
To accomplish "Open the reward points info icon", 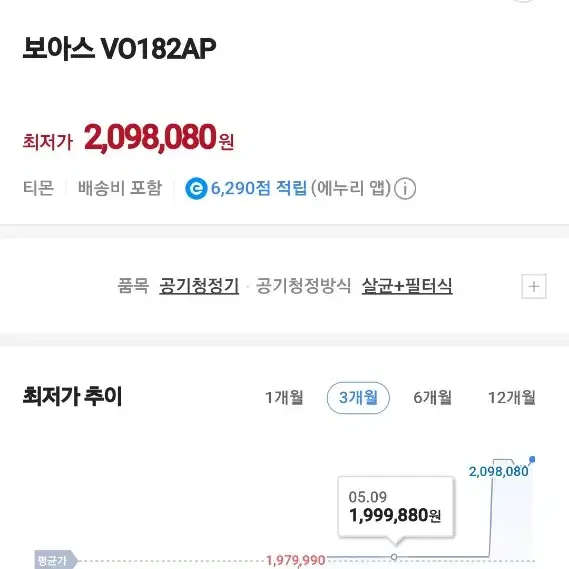I will click(405, 188).
